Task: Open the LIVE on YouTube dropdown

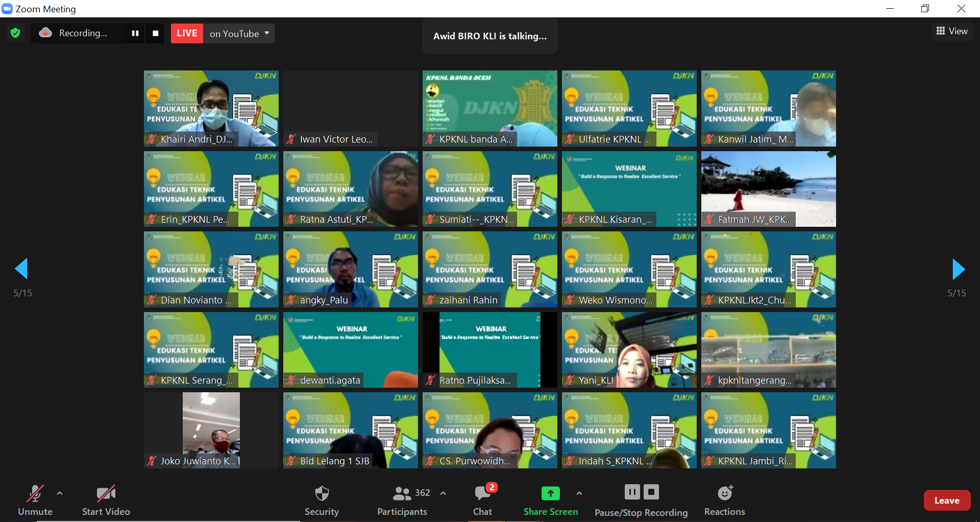Action: pyautogui.click(x=239, y=34)
